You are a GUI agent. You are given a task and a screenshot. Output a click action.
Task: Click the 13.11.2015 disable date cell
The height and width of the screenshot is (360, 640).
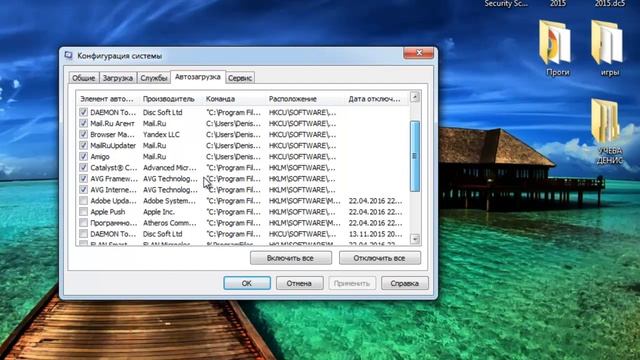click(x=375, y=234)
